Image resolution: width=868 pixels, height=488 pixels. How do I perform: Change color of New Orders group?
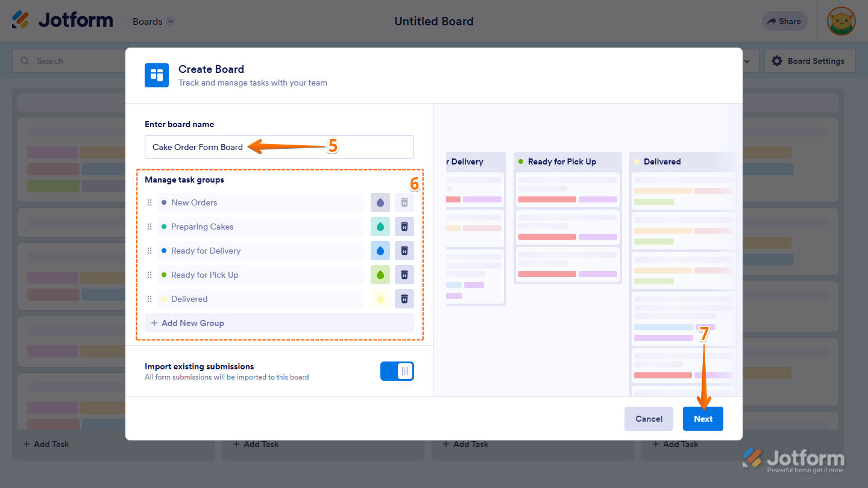coord(380,202)
